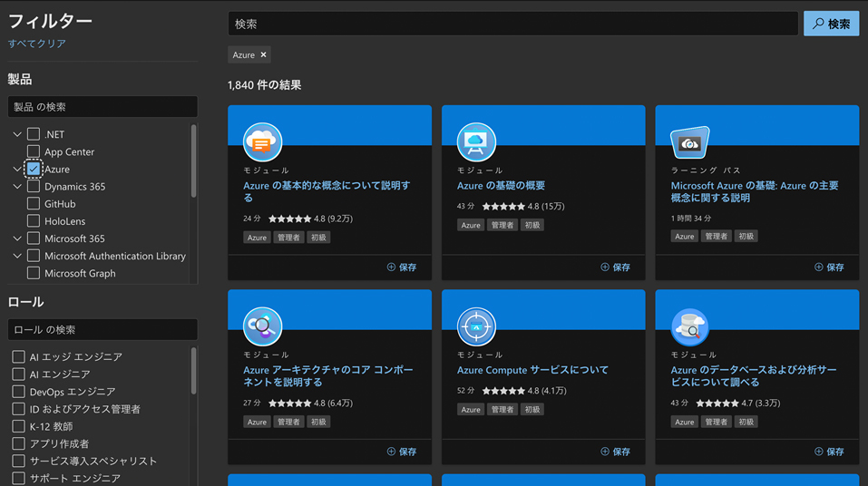Click the ロール の検索 filter field
Image resolution: width=868 pixels, height=486 pixels.
click(x=102, y=329)
